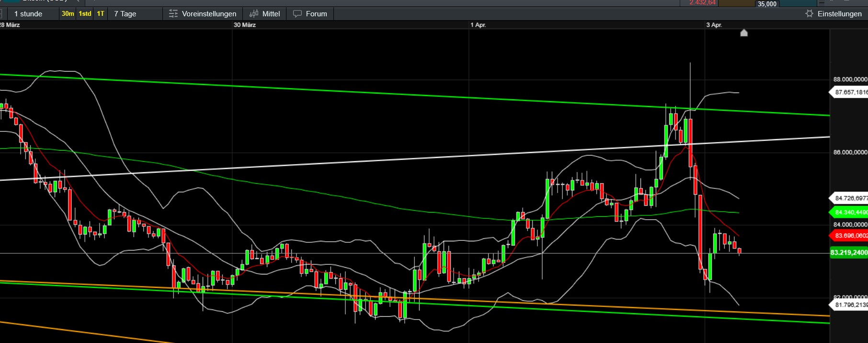Select the 1std interval shortcut
868x343 pixels.
click(x=85, y=14)
